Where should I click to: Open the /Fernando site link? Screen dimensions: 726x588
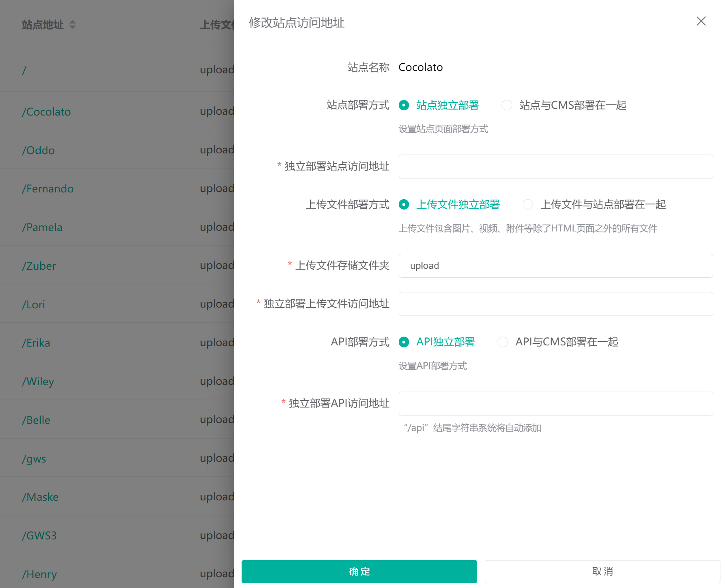(47, 188)
